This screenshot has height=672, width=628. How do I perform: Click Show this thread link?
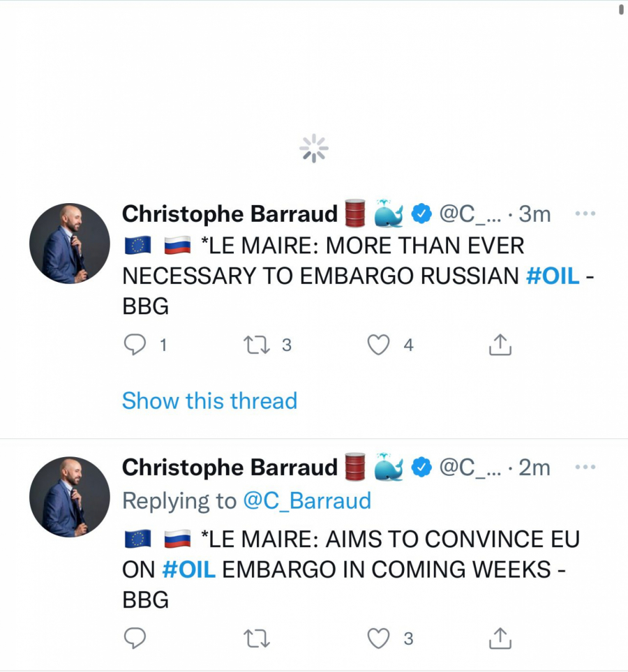tap(209, 401)
